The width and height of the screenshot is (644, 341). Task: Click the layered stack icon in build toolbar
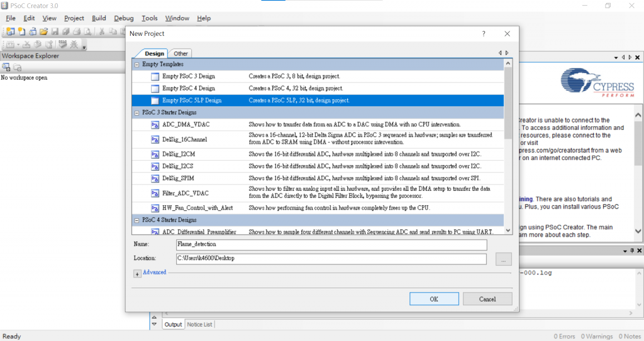[x=37, y=45]
